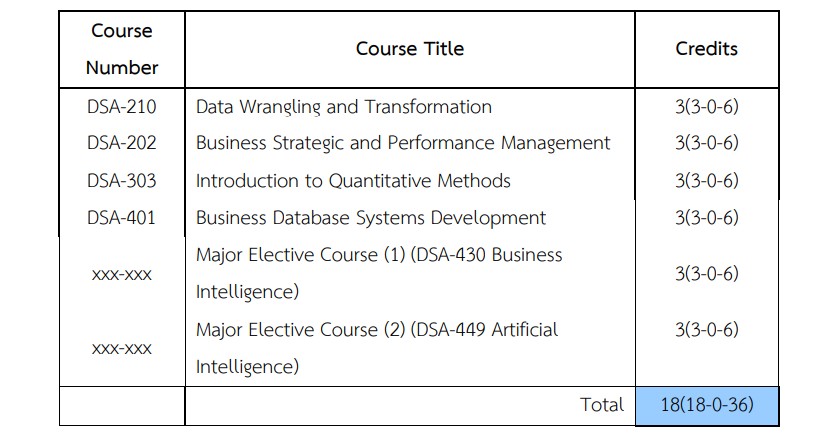This screenshot has width=840, height=448.
Task: Select xxx-xxx beside the Artificial Intelligence elective
Action: coord(122,348)
